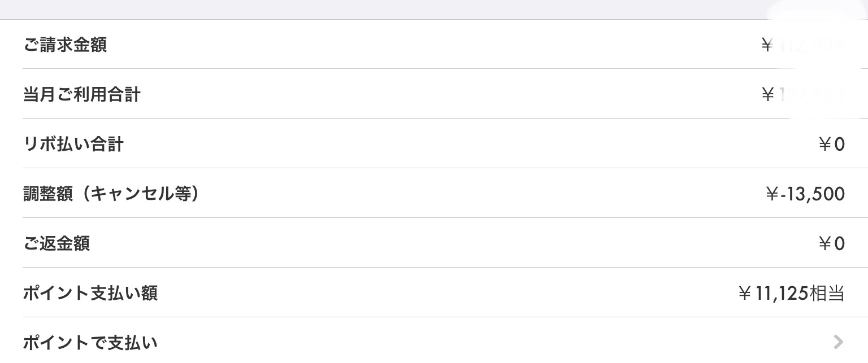Click the gray header strip above ご請求金額
Viewport: 868px width, 363px height.
tap(434, 10)
